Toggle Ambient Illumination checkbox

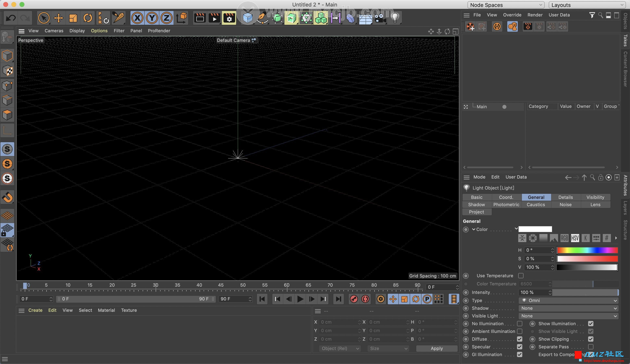pyautogui.click(x=520, y=331)
